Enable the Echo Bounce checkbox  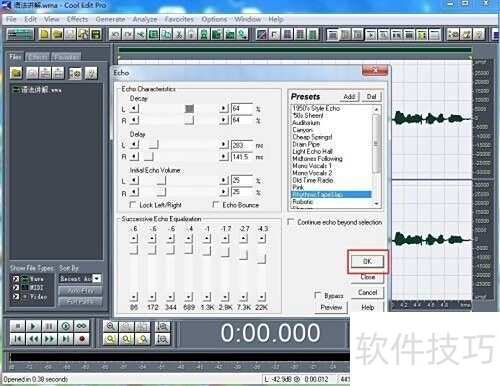pos(216,204)
